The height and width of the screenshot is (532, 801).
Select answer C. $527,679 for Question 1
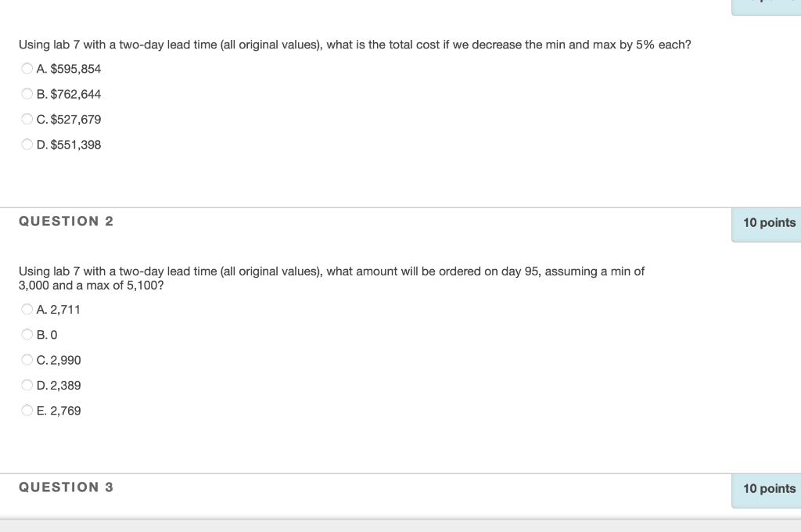tap(27, 119)
